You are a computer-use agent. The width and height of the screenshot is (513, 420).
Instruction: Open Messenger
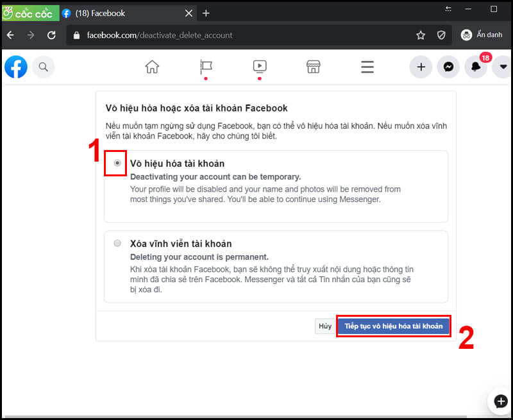(x=448, y=67)
